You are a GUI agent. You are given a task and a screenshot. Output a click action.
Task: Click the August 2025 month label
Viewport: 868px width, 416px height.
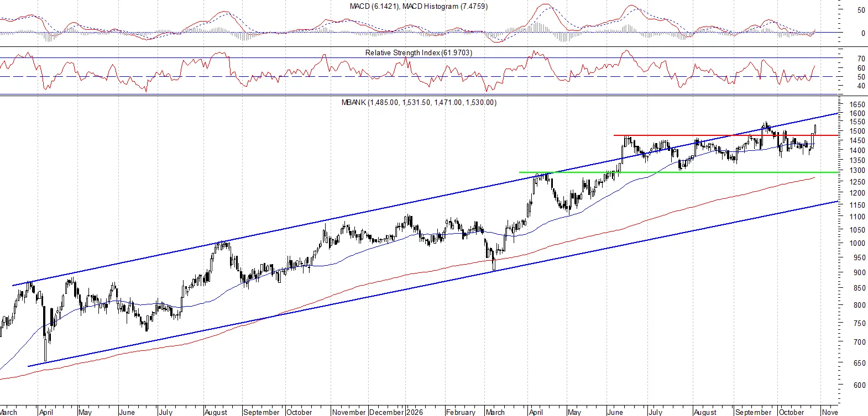pos(216,412)
